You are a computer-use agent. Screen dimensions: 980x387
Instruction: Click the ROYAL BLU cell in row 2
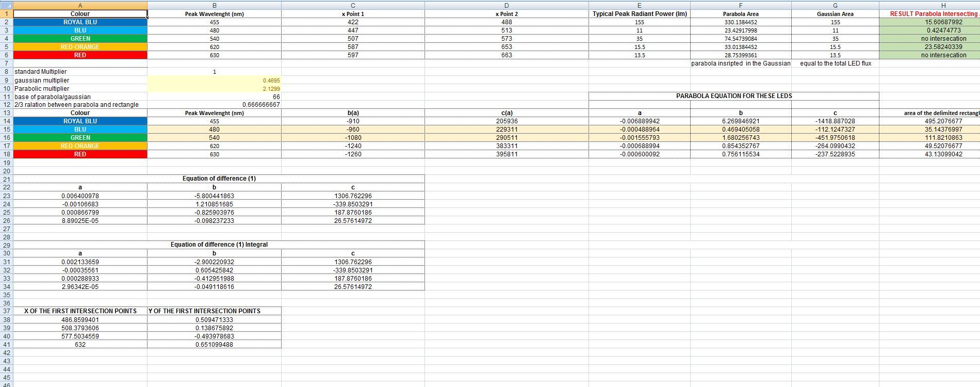[80, 22]
